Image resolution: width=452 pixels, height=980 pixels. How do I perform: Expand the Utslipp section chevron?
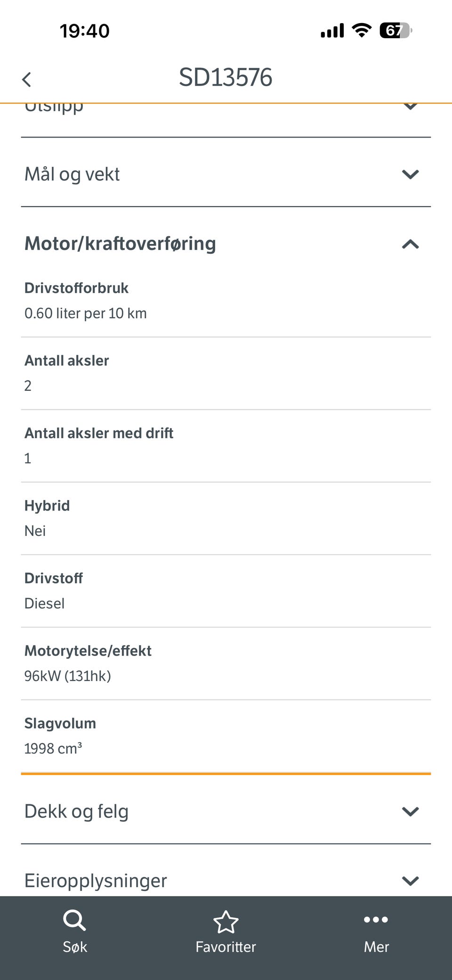pyautogui.click(x=410, y=107)
